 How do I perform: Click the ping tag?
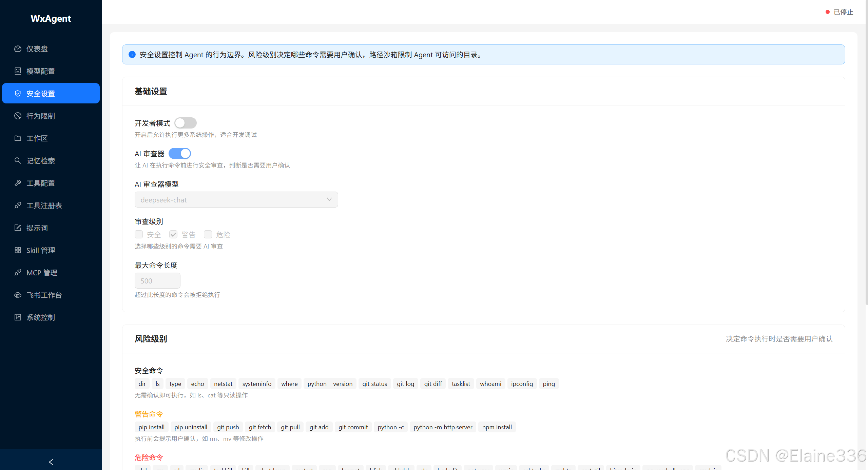point(549,384)
